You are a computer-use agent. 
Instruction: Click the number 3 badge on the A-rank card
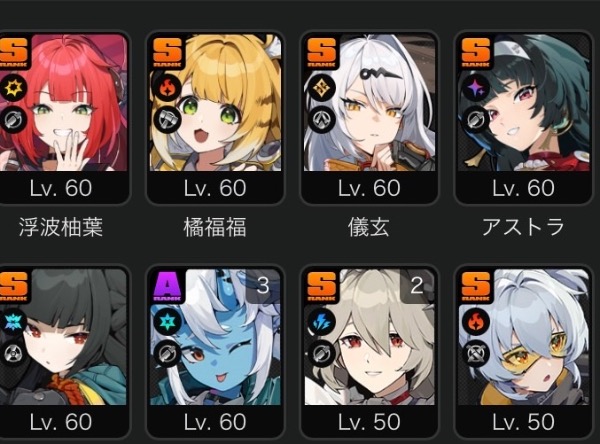263,286
